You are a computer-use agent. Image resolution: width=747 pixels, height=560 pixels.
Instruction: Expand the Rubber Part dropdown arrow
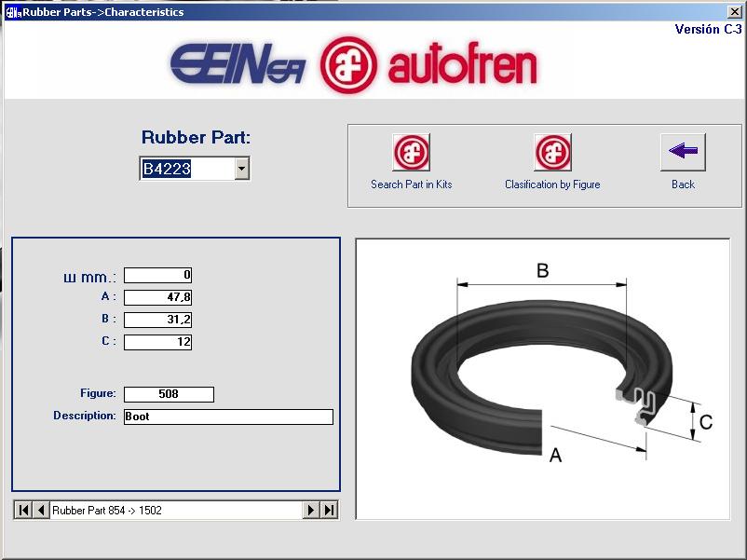click(242, 169)
